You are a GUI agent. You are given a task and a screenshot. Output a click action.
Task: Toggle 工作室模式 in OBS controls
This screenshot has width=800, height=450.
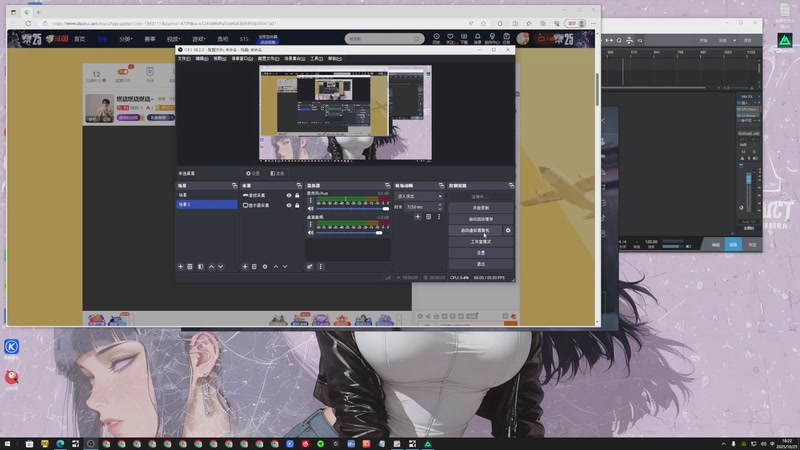click(x=481, y=241)
